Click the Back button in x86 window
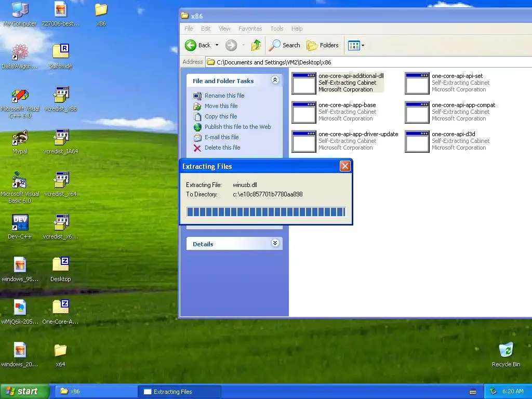Viewport: 532px width, 399px height. pyautogui.click(x=198, y=45)
